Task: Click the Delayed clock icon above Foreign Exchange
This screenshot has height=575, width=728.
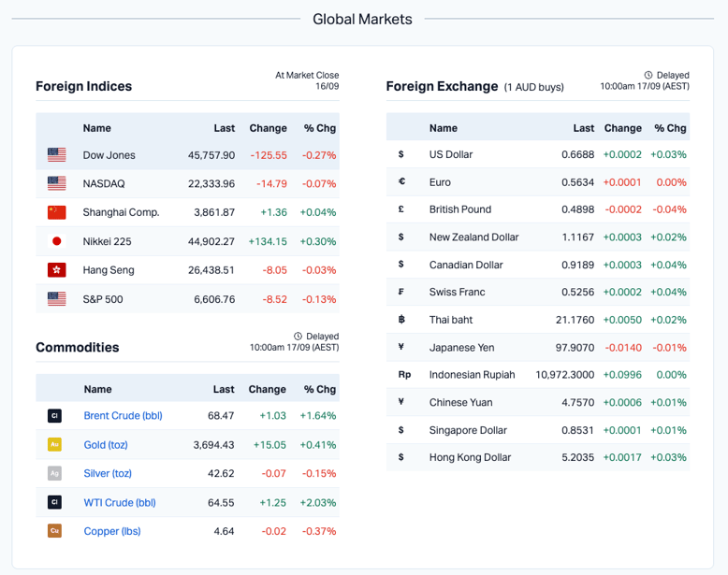Action: 648,75
